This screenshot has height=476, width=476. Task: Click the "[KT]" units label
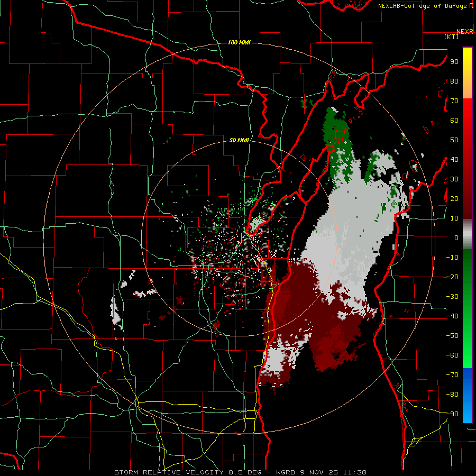(452, 36)
